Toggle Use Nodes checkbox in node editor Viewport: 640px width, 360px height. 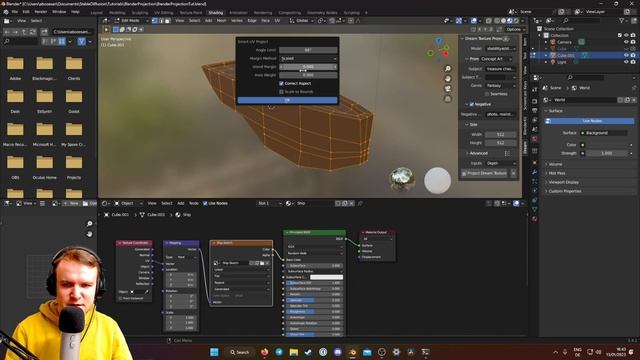coord(205,203)
